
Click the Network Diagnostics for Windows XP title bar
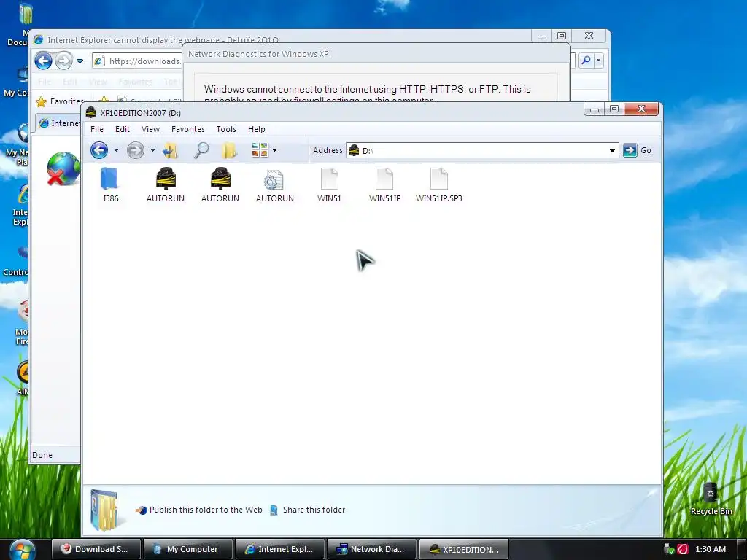click(x=376, y=54)
